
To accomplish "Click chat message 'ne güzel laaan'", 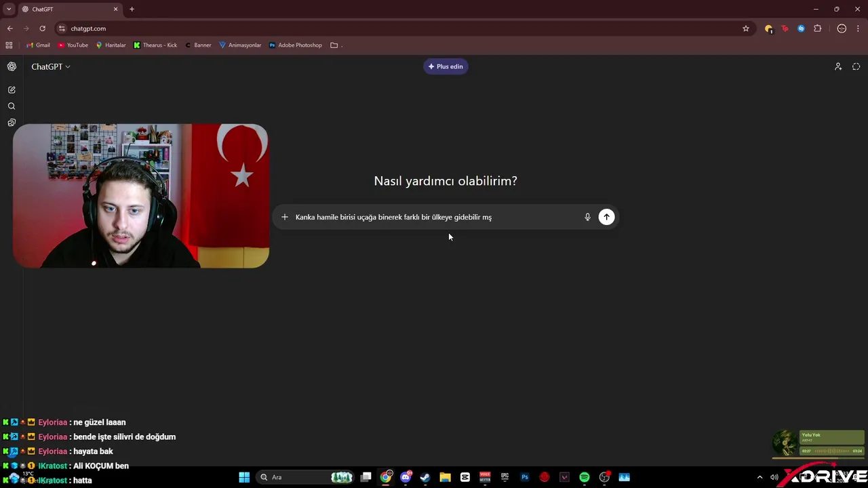I will coord(100,422).
